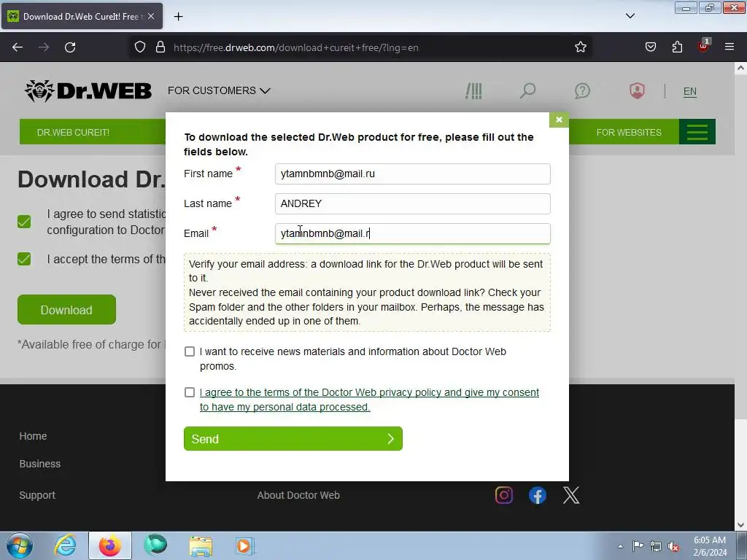Open the File Explorer taskbar icon
This screenshot has height=560, width=747.
[x=201, y=545]
